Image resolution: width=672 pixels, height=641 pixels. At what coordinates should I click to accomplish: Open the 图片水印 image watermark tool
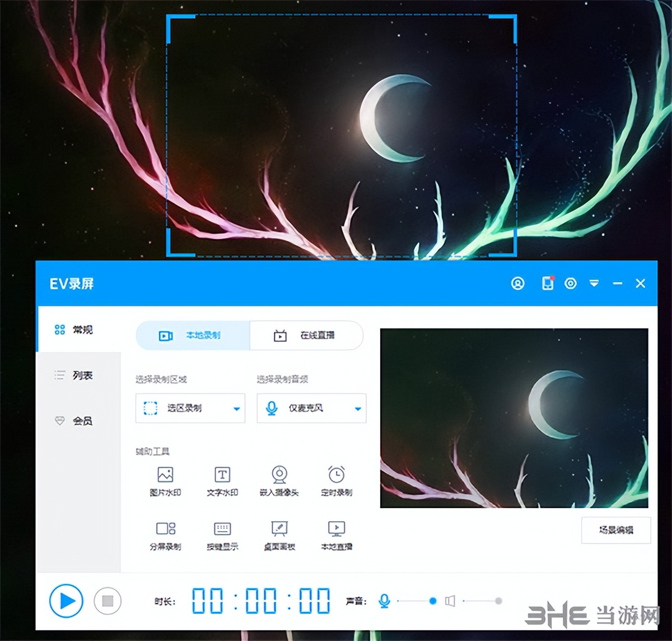165,481
